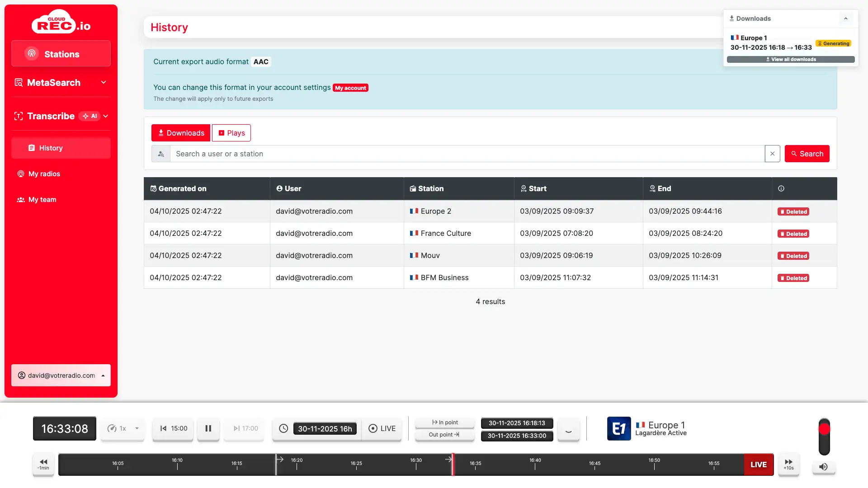Screen dimensions: 868x488
Task: Set the In point marker
Action: (445, 422)
